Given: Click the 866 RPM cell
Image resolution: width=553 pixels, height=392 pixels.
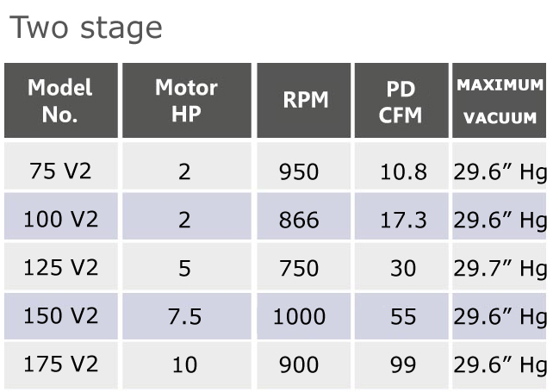Looking at the screenshot, I should [304, 216].
